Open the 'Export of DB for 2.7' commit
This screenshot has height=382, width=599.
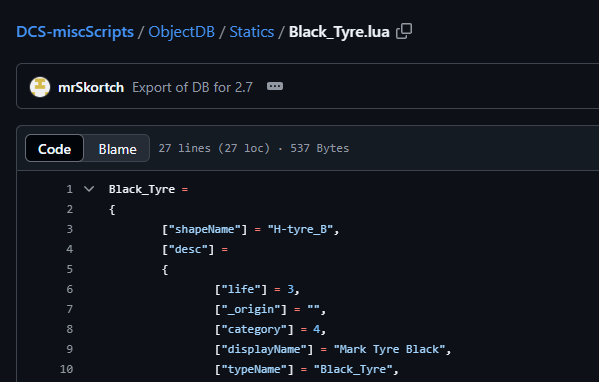pyautogui.click(x=193, y=87)
